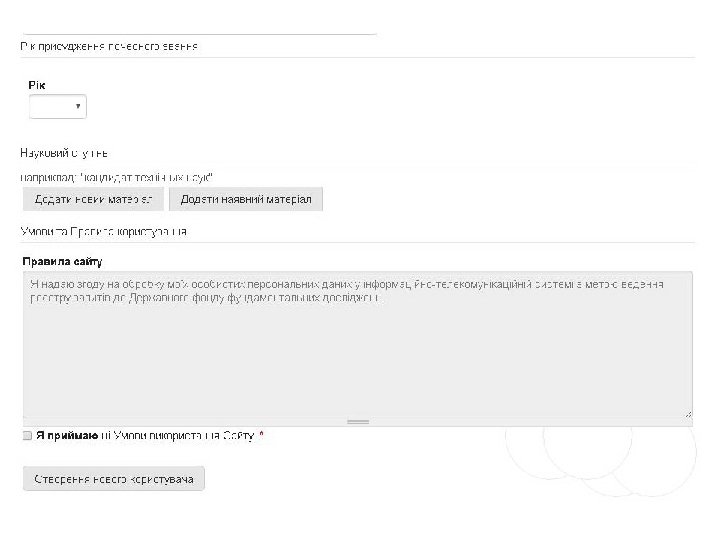The width and height of the screenshot is (720, 540).
Task: Open the Рік year dropdown
Action: 58,106
